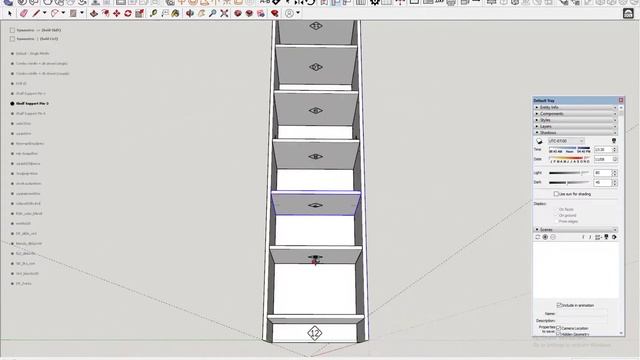Pick the Zoom magnifier tool
The height and width of the screenshot is (360, 640).
coord(213,13)
